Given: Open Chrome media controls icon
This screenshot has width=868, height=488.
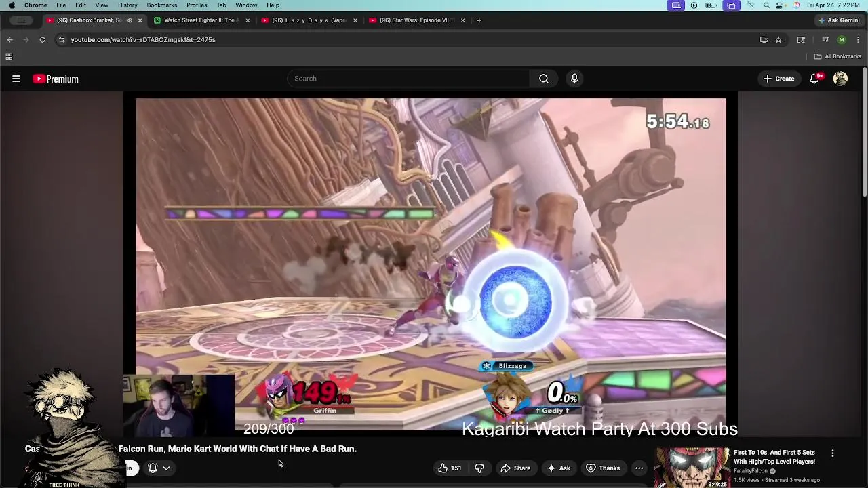Looking at the screenshot, I should click(x=825, y=39).
